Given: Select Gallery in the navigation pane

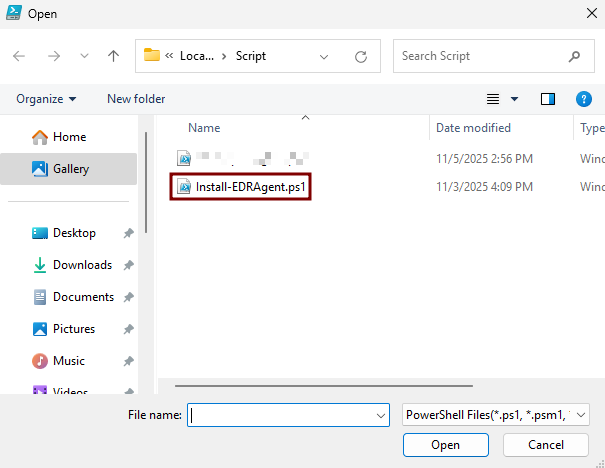Looking at the screenshot, I should click(70, 169).
